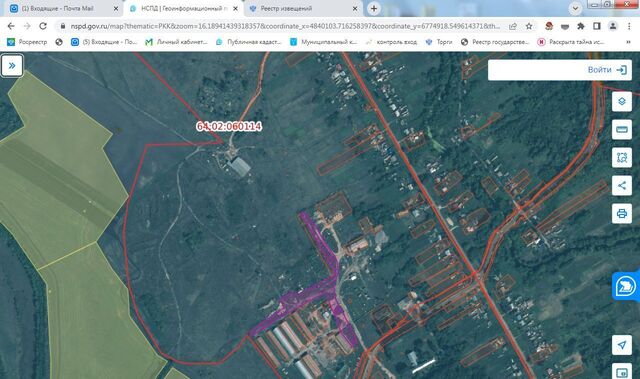This screenshot has height=379, width=640.
Task: Open the Торги bookmark
Action: click(439, 42)
